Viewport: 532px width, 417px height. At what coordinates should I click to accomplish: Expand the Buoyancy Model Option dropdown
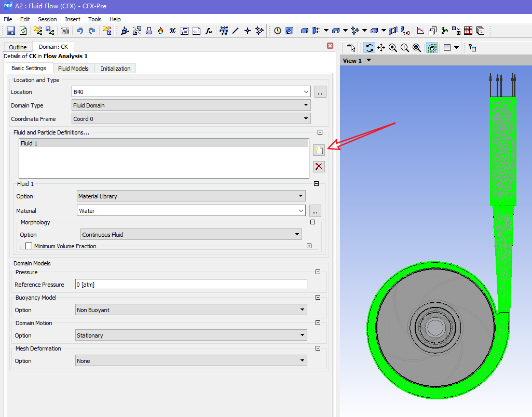coord(191,310)
